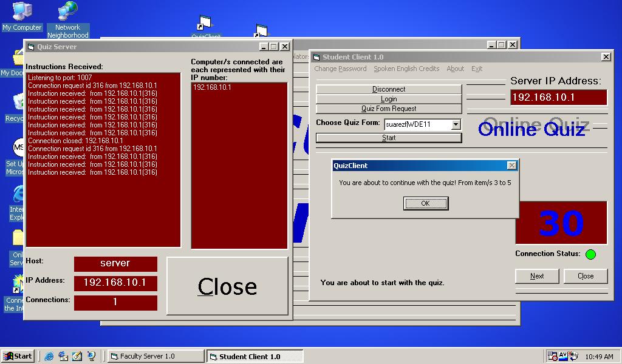Expand the Choose Quiz Form dropdown
The height and width of the screenshot is (364, 622).
pyautogui.click(x=456, y=124)
